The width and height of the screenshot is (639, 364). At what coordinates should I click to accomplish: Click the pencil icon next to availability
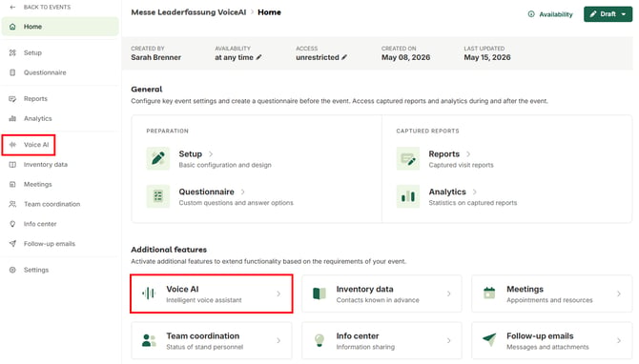click(x=258, y=57)
